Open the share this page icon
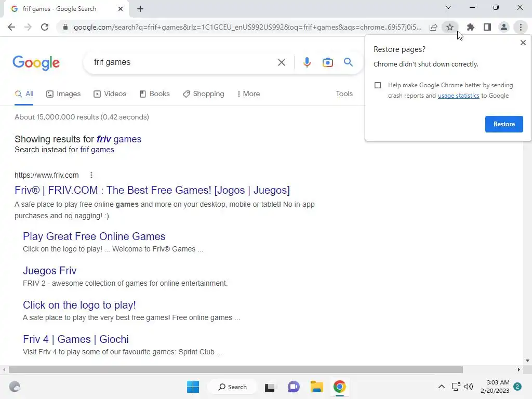The width and height of the screenshot is (532, 399). pos(433,27)
